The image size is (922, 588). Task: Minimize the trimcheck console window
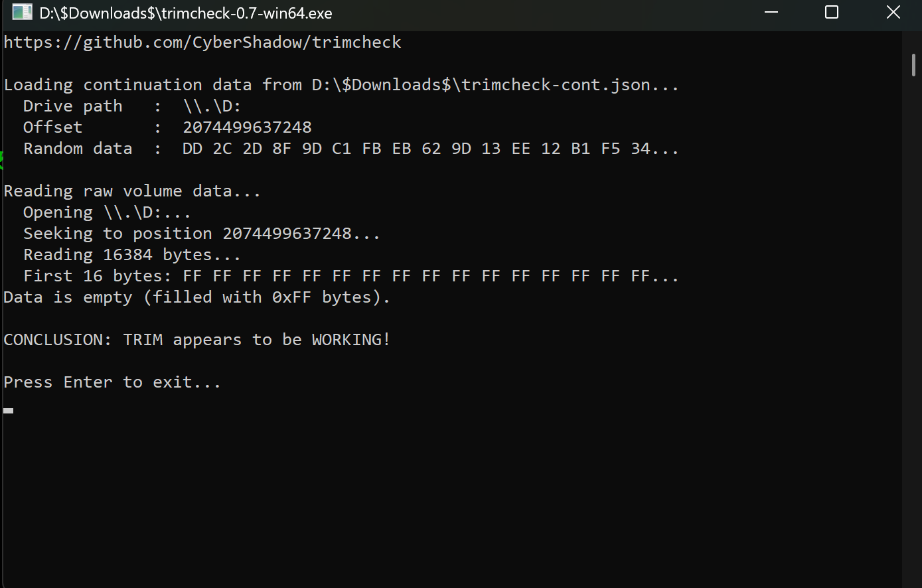click(x=771, y=12)
